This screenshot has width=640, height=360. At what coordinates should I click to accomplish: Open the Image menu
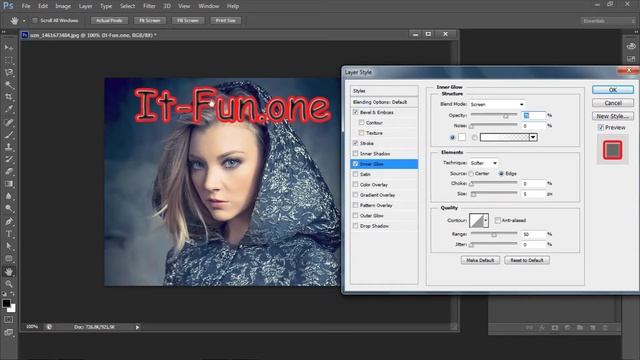[x=63, y=6]
